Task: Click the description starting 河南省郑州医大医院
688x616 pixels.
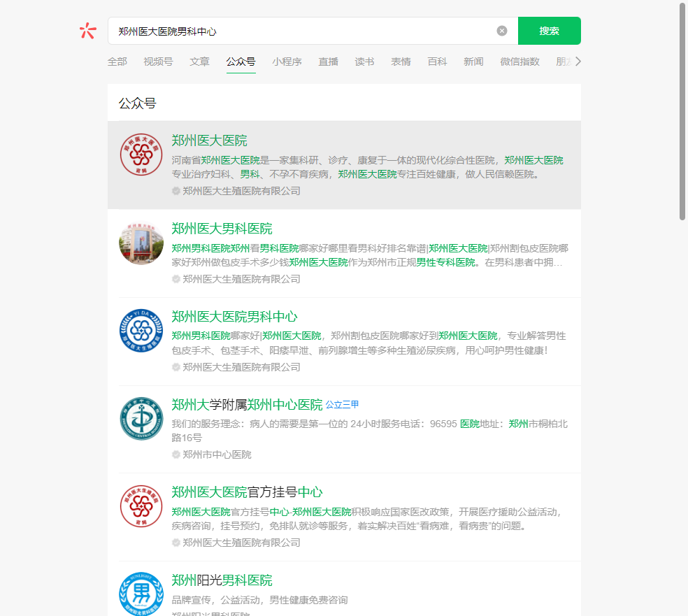Action: [x=368, y=167]
